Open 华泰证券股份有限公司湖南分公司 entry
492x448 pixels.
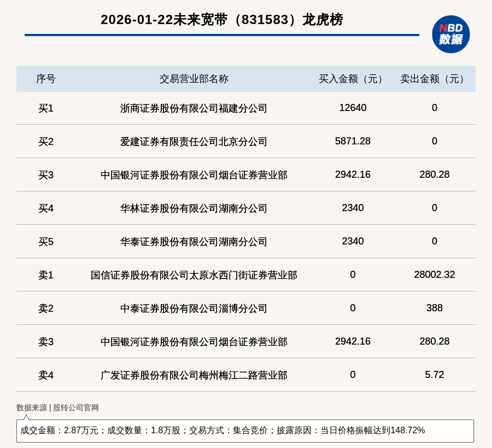coord(194,242)
